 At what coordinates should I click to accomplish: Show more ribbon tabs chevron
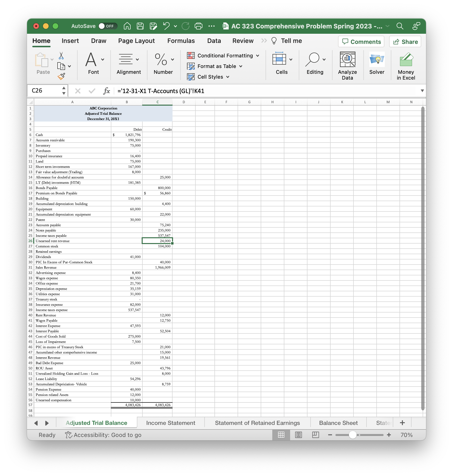coord(264,41)
